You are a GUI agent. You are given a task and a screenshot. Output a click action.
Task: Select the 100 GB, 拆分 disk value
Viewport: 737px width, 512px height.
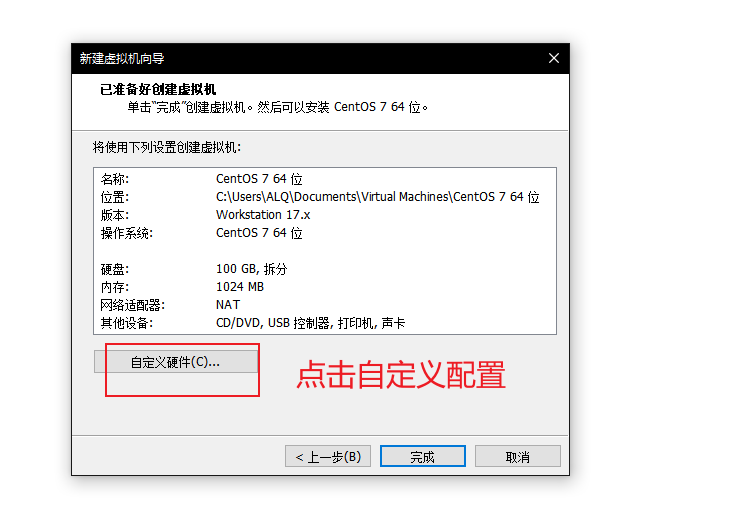pos(251,269)
